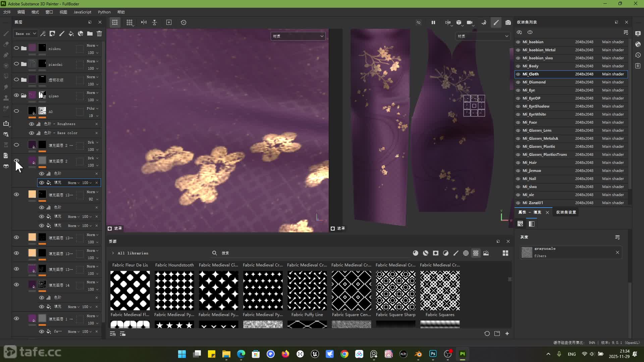Toggle visibility of Mi_Cloth texture set
Image resolution: width=644 pixels, height=362 pixels.
518,74
